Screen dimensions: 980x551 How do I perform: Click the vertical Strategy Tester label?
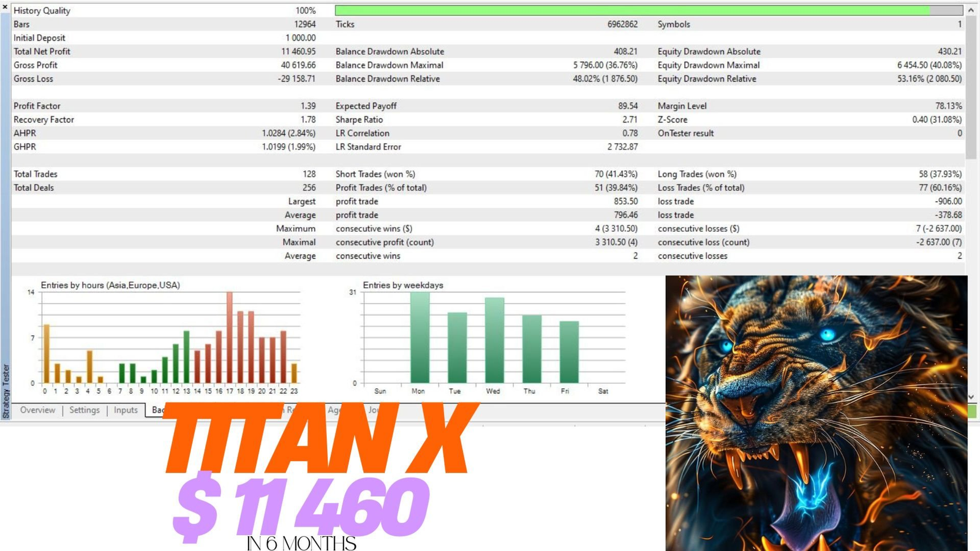point(6,391)
